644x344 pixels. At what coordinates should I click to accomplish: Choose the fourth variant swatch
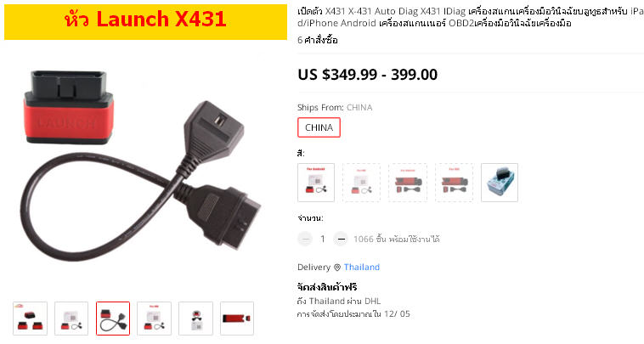tap(455, 183)
